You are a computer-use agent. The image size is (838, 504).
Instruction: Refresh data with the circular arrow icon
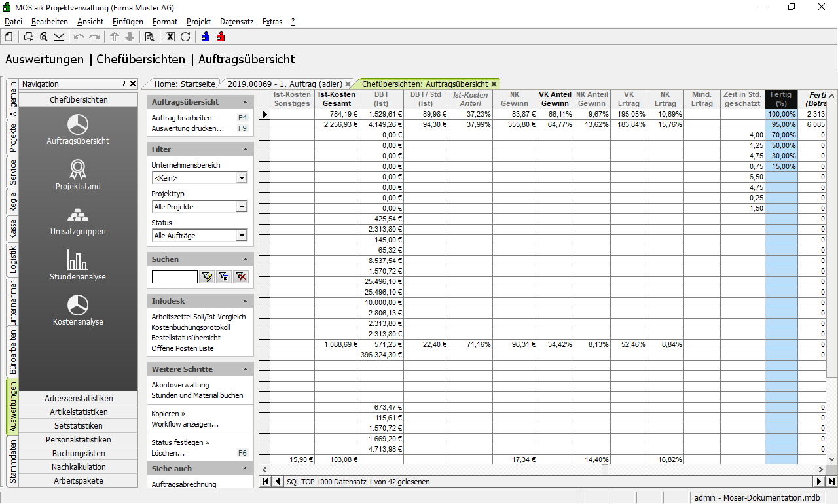pyautogui.click(x=185, y=37)
